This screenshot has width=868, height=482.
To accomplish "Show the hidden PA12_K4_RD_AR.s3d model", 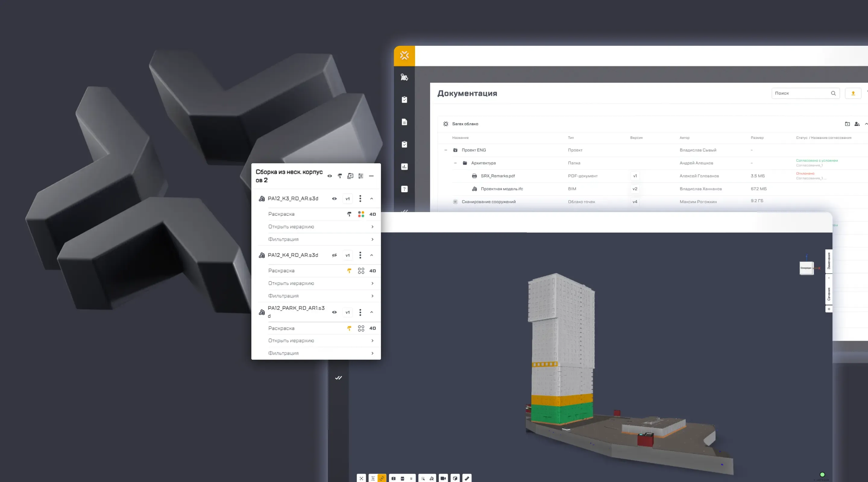I will 334,255.
